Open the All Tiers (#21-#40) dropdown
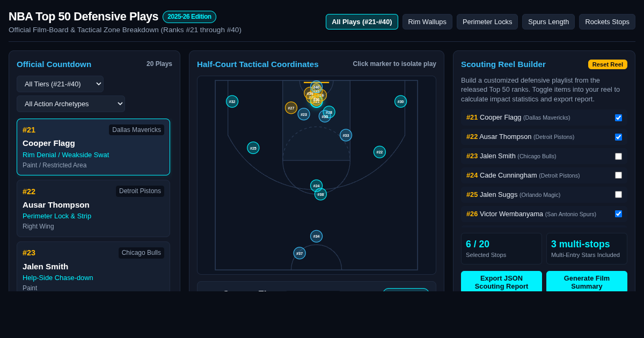644x338 pixels. [60, 84]
